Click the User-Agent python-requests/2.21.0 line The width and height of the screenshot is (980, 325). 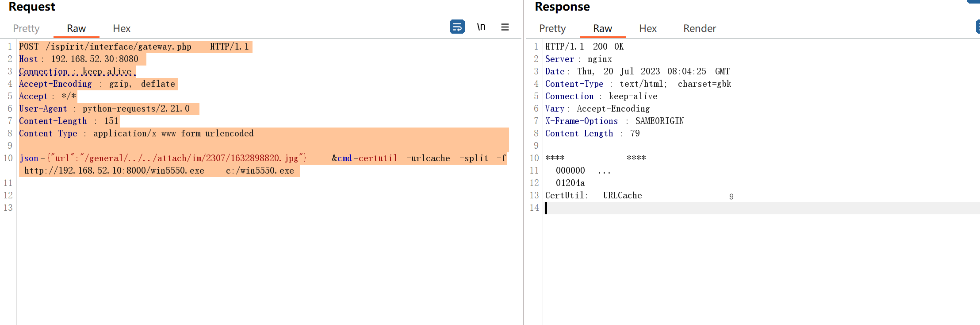(x=104, y=108)
